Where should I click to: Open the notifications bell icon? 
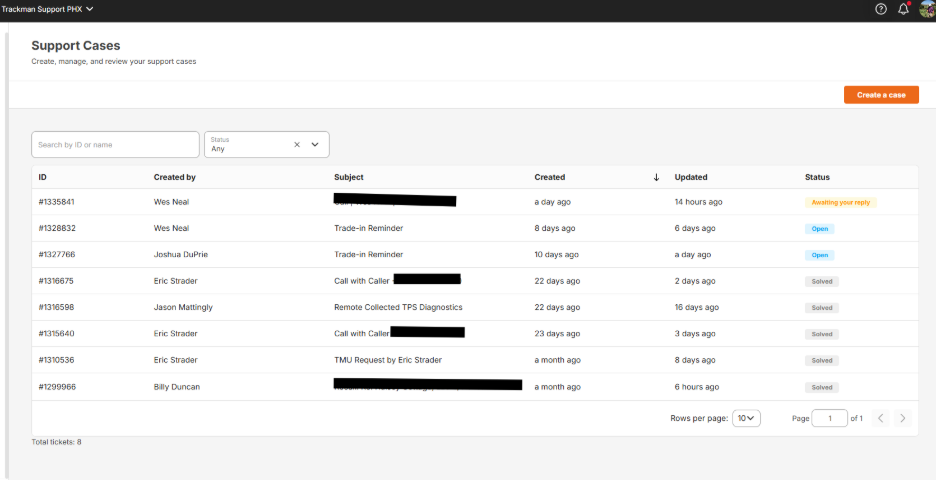903,9
